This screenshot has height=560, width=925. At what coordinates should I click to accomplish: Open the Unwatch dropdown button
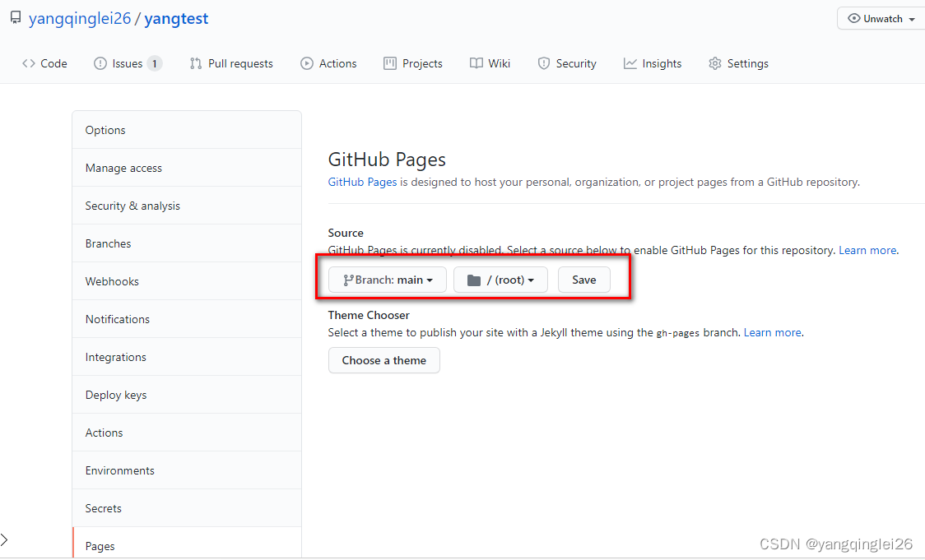(881, 18)
